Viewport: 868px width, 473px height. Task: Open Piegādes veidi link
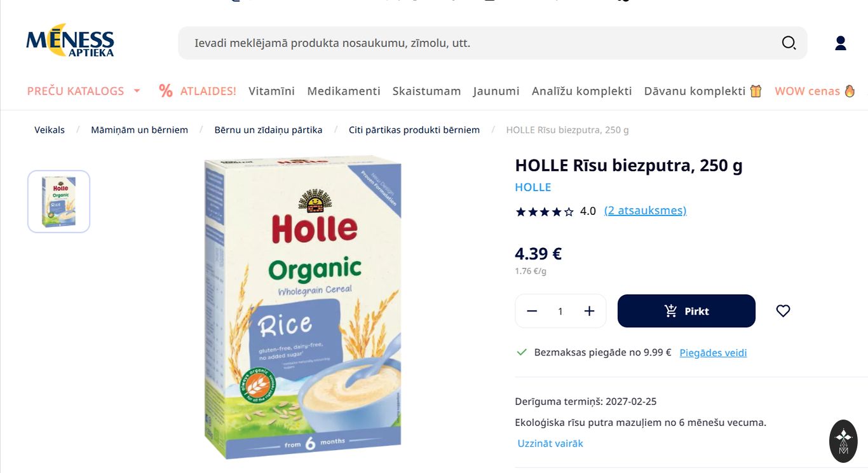[713, 352]
